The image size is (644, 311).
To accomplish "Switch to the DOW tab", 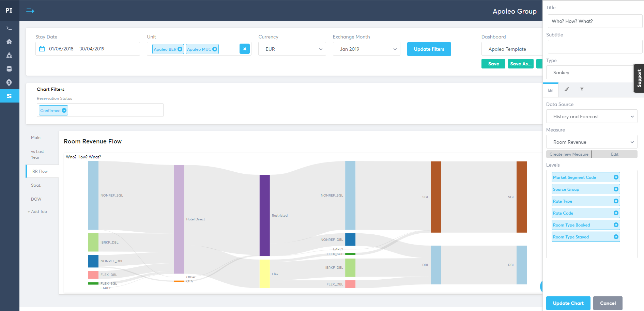I will [36, 199].
